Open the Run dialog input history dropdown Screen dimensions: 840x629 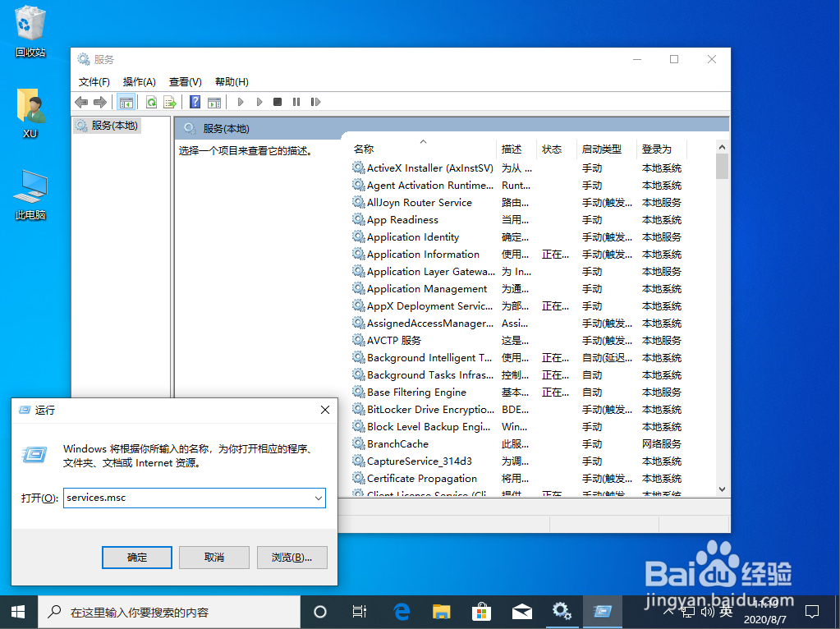[x=319, y=498]
